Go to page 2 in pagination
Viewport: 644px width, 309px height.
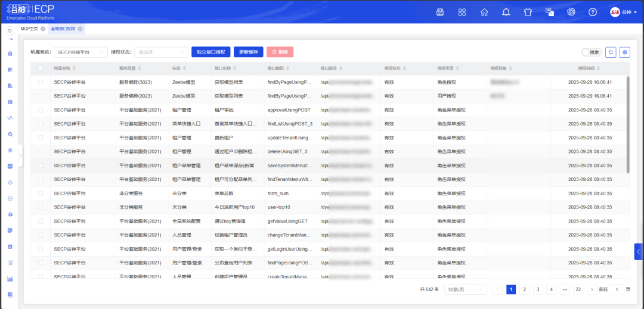524,289
